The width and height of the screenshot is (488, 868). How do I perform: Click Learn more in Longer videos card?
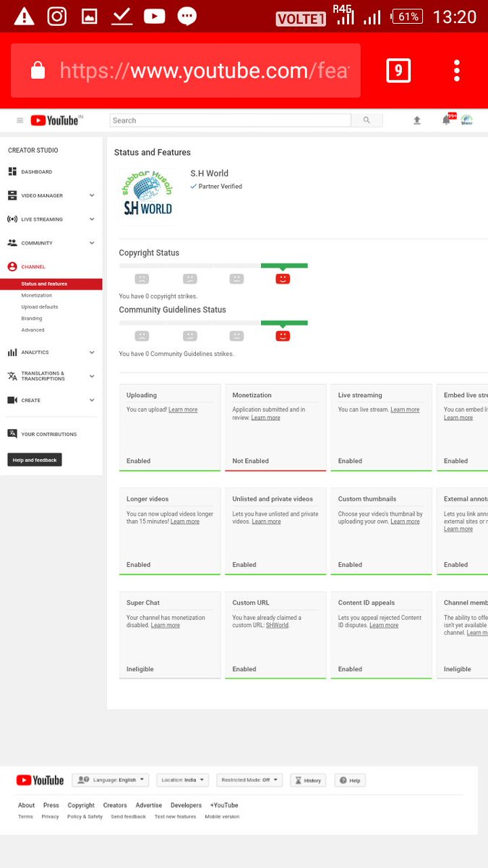click(x=185, y=522)
